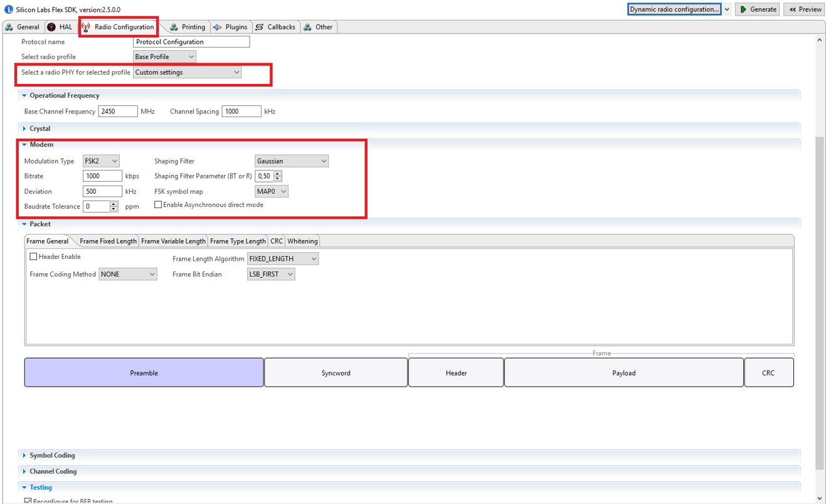Click the Payload frame block
The image size is (826, 504).
623,373
